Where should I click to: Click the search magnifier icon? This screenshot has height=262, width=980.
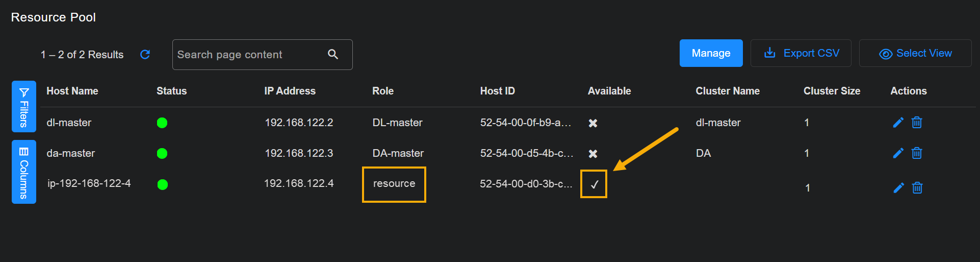[x=333, y=54]
